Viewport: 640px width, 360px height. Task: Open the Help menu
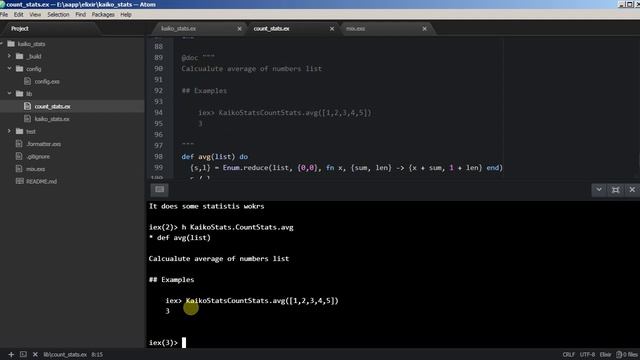pyautogui.click(x=126, y=14)
